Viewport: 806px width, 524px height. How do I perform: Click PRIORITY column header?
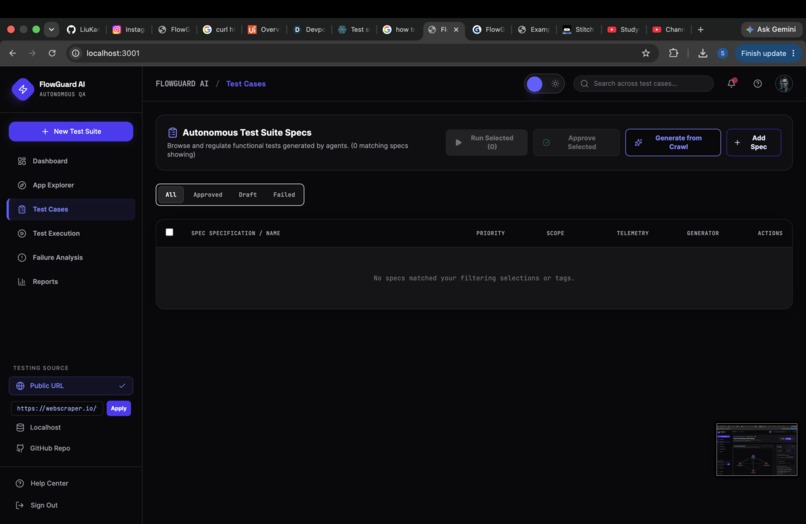coord(490,233)
